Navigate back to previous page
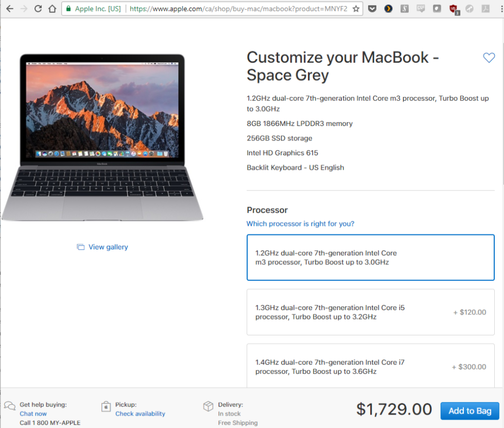 10,9
